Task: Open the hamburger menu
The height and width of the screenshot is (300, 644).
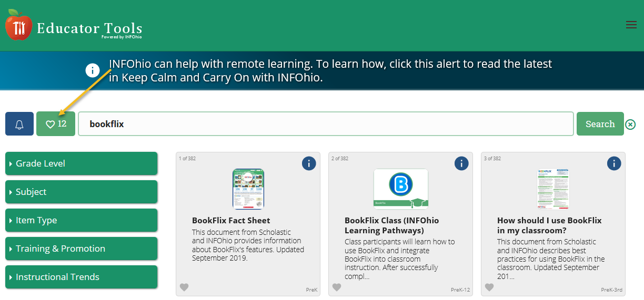Action: (631, 25)
